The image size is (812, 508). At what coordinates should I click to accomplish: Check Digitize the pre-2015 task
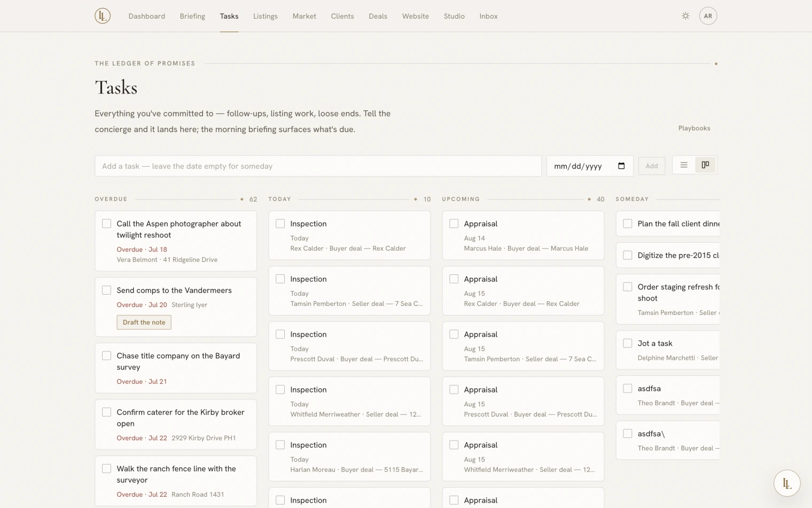coord(627,255)
